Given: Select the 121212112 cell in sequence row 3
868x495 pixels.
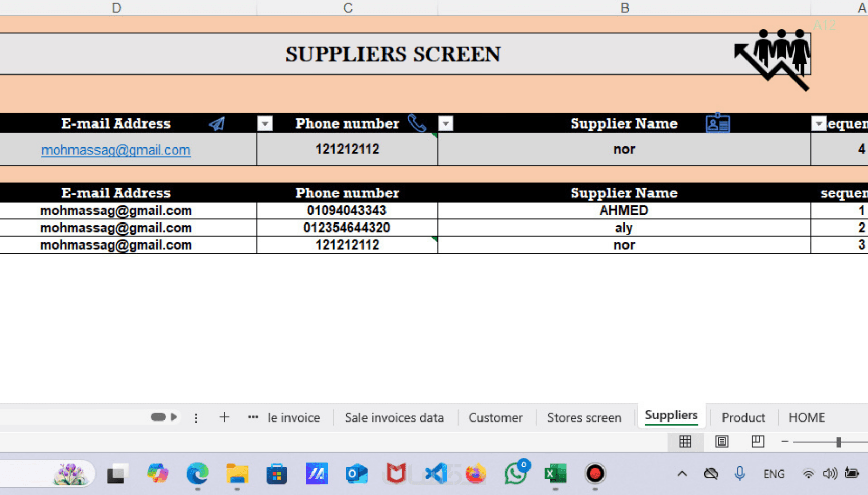Looking at the screenshot, I should coord(347,245).
